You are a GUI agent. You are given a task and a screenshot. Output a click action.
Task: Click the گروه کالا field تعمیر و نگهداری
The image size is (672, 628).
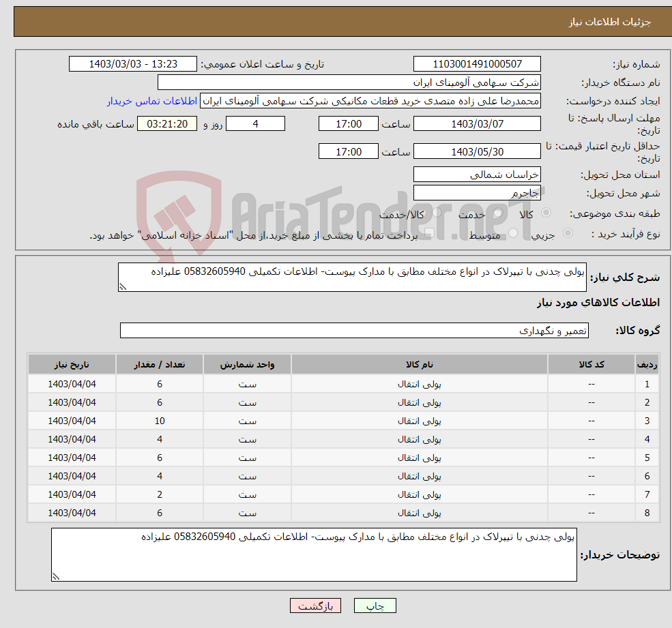(x=355, y=330)
